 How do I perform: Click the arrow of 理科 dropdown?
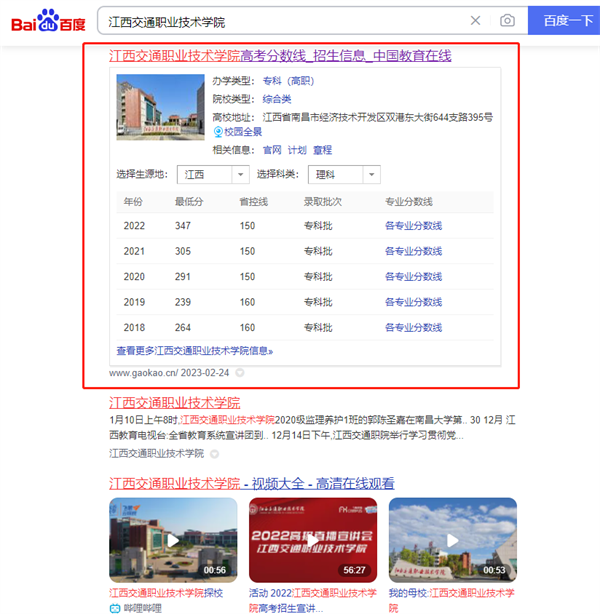tap(372, 175)
